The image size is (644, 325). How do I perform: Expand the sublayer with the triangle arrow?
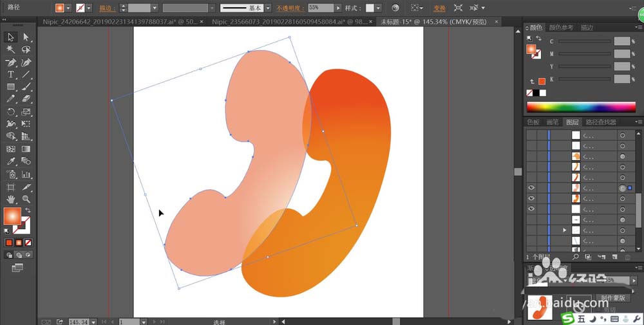[565, 230]
